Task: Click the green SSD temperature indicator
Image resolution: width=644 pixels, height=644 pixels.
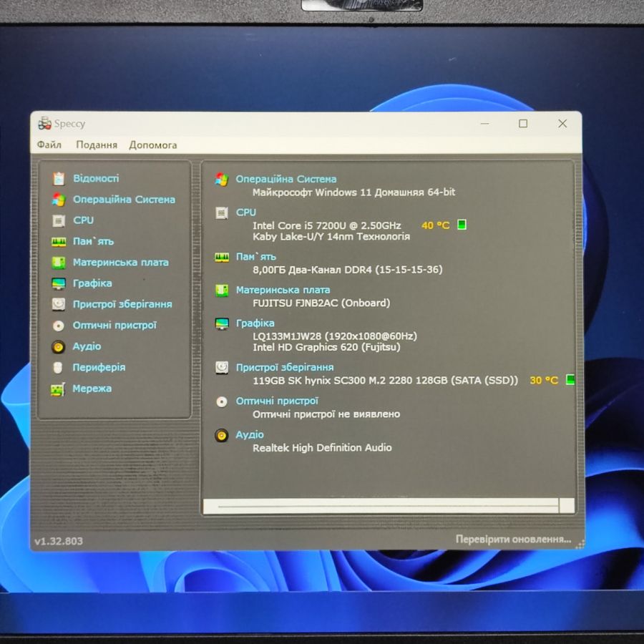Action: click(570, 379)
